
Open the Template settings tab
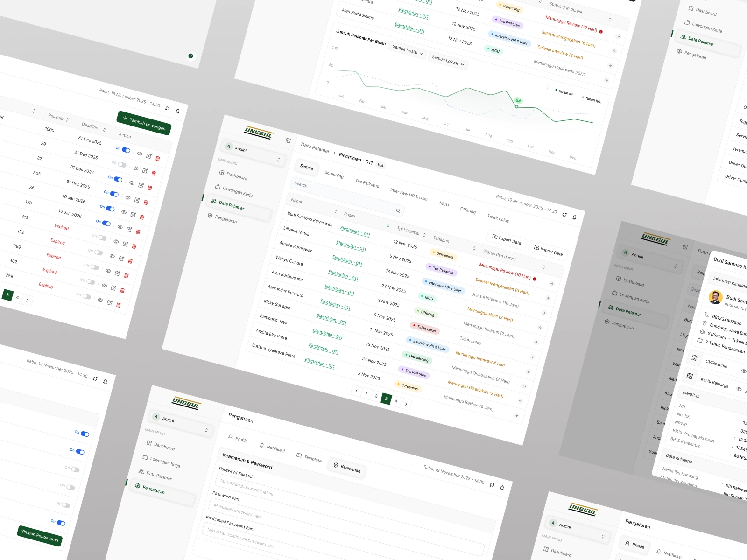(x=309, y=457)
